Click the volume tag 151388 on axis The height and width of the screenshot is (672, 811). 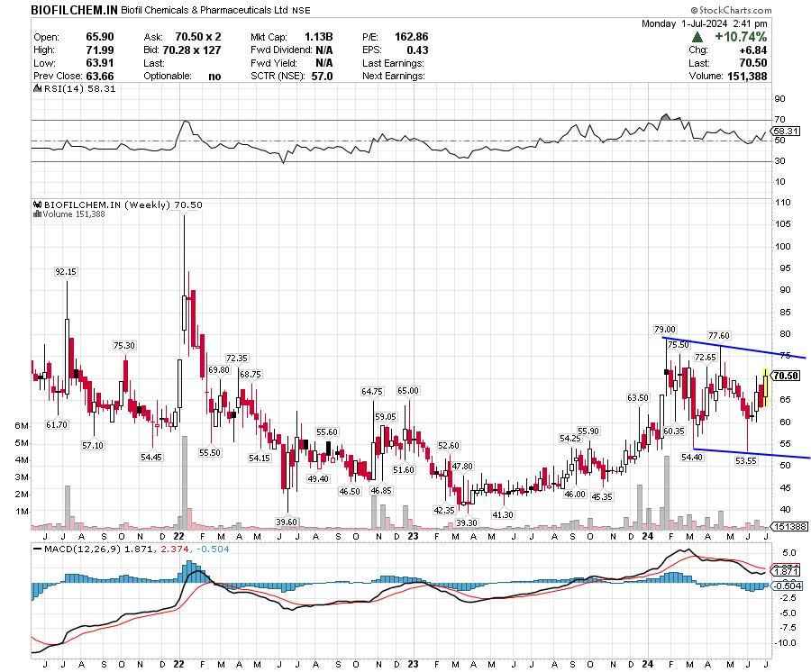click(789, 526)
